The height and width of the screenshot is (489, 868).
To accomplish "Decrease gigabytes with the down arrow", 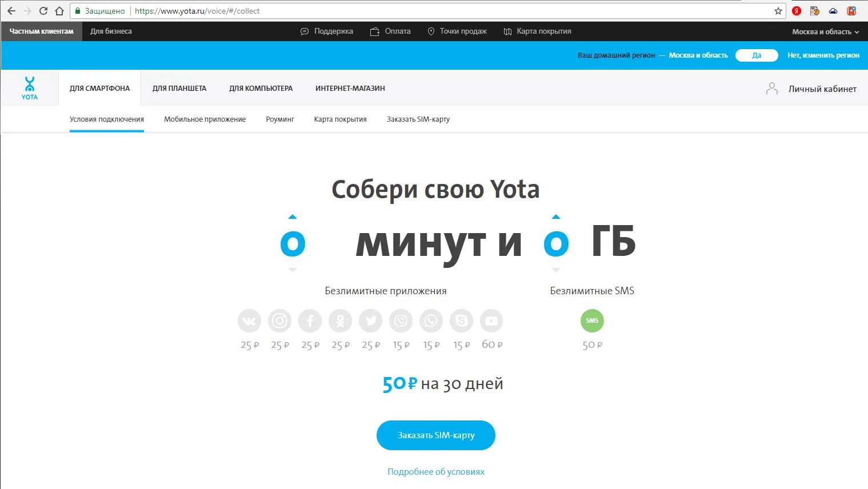I will (556, 270).
